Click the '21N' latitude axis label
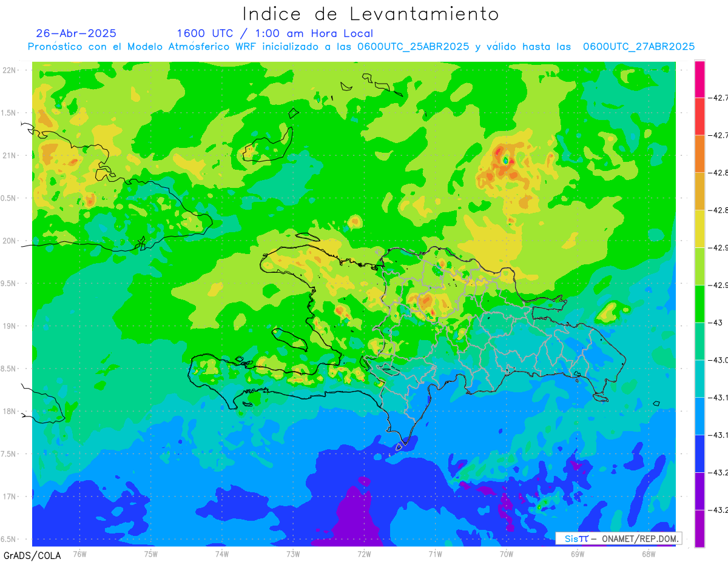Viewport: 728px width, 562px height. [x=10, y=156]
